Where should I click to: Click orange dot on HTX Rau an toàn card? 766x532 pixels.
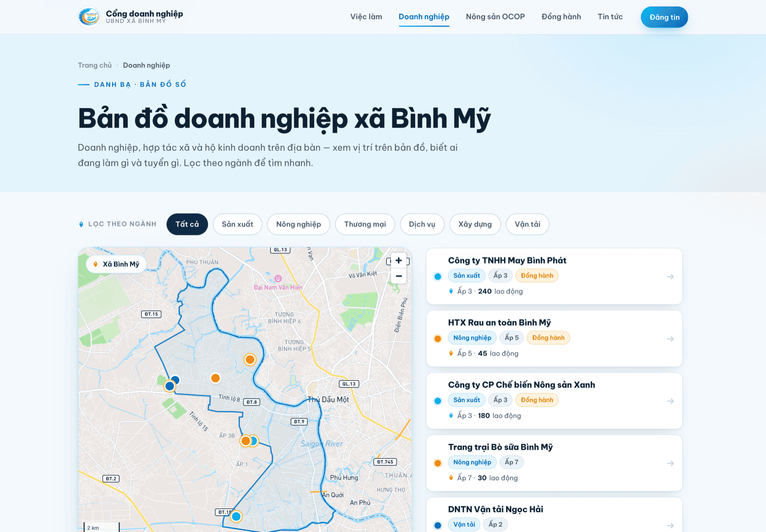coord(438,339)
